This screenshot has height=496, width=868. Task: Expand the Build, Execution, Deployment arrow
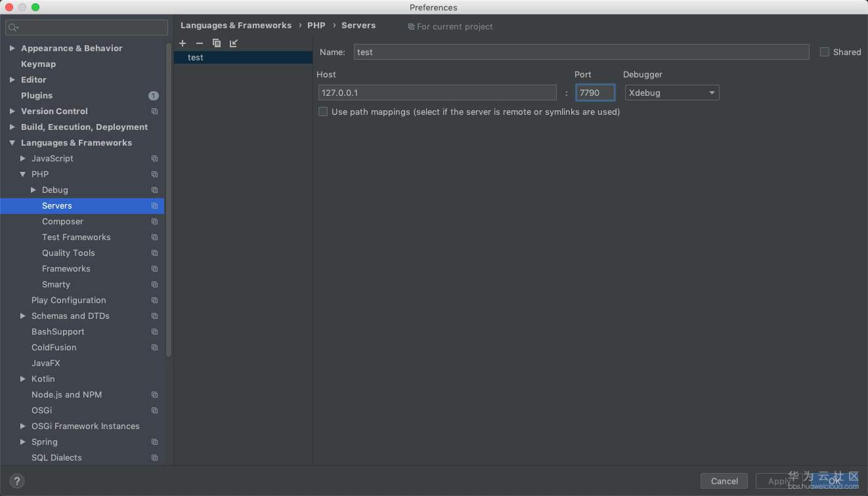(12, 127)
